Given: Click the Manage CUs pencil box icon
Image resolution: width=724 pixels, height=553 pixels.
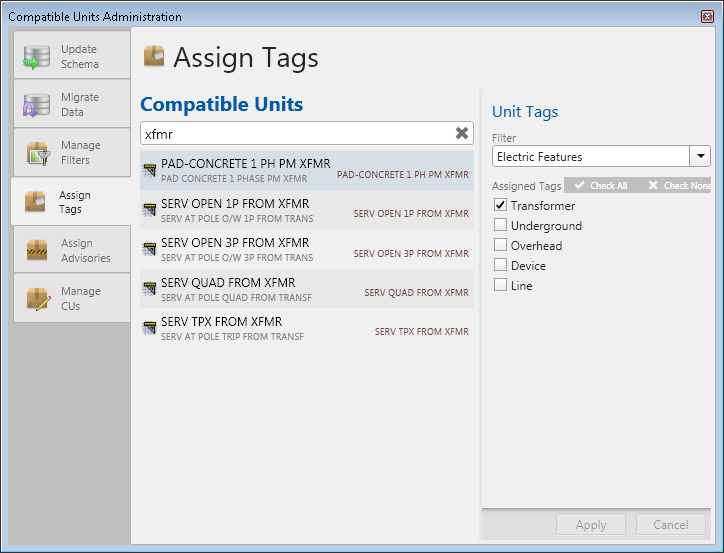Looking at the screenshot, I should tap(37, 298).
